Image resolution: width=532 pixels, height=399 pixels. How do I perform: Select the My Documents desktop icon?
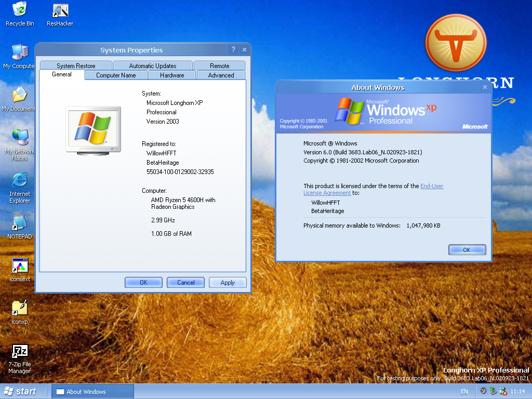[19, 99]
